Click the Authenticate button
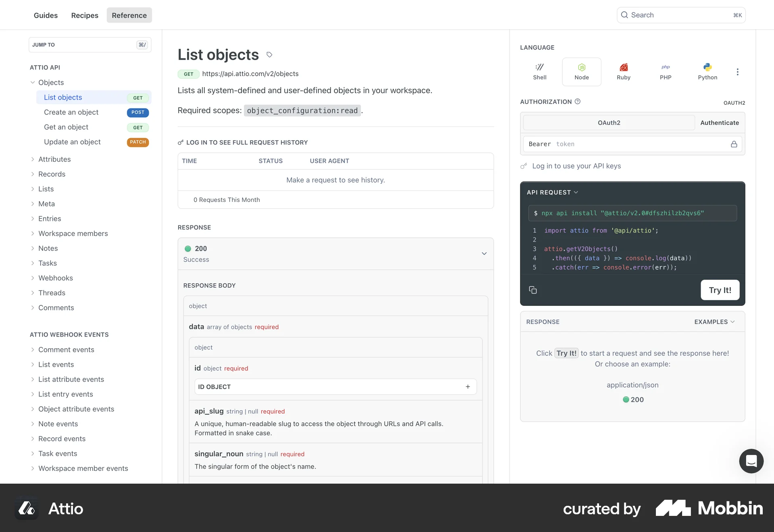Viewport: 774px width, 532px height. point(720,123)
